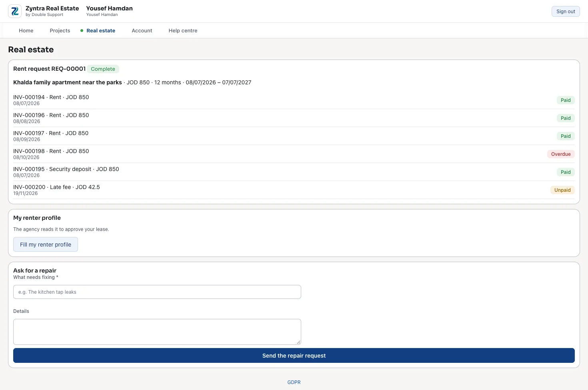Image resolution: width=588 pixels, height=390 pixels.
Task: Go to the Projects section
Action: tap(60, 31)
